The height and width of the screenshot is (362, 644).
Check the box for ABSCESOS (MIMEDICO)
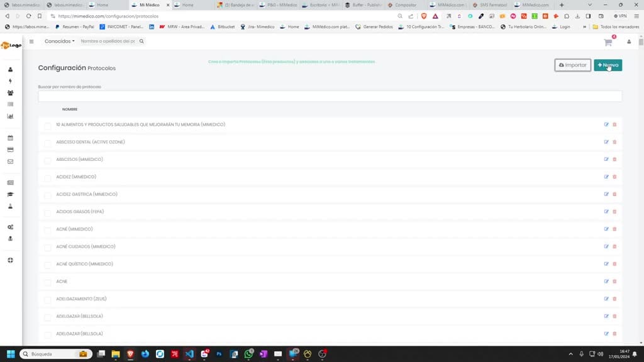(x=48, y=160)
